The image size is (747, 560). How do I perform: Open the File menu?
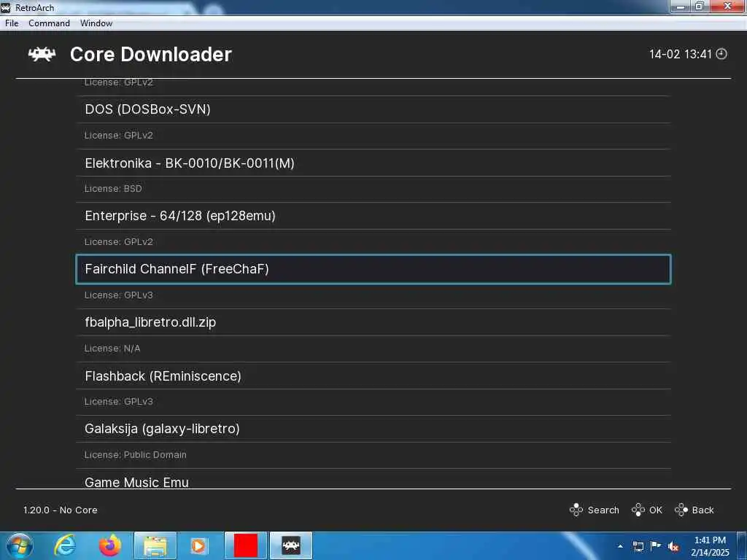pos(12,23)
